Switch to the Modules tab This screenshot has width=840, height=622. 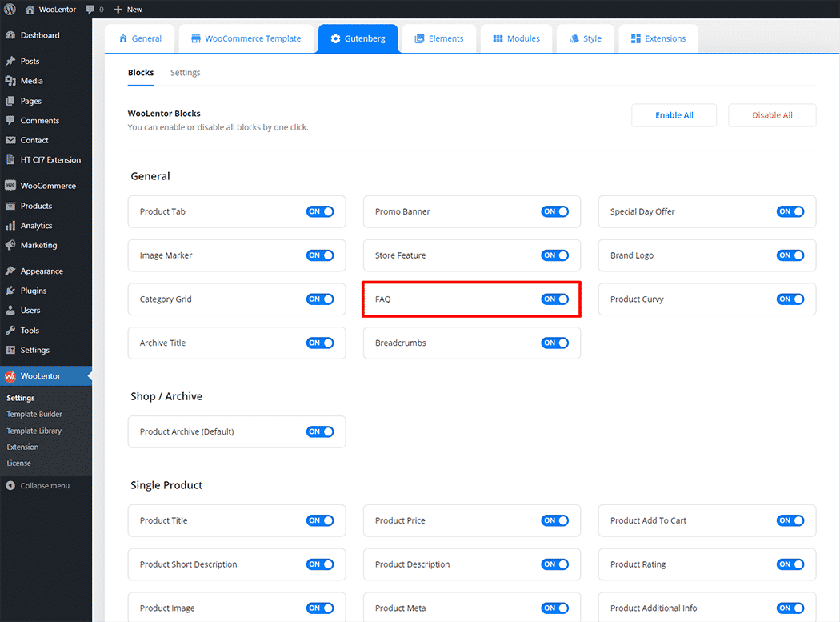pyautogui.click(x=517, y=38)
